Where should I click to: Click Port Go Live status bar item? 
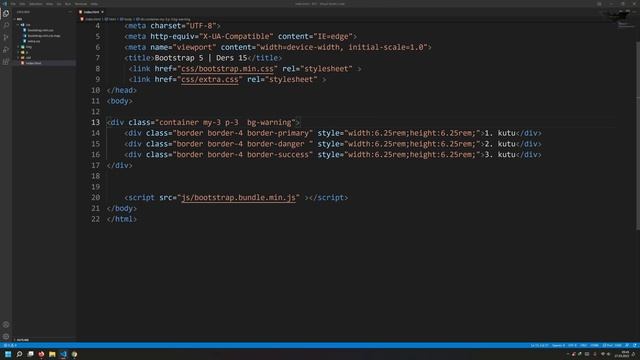point(612,345)
